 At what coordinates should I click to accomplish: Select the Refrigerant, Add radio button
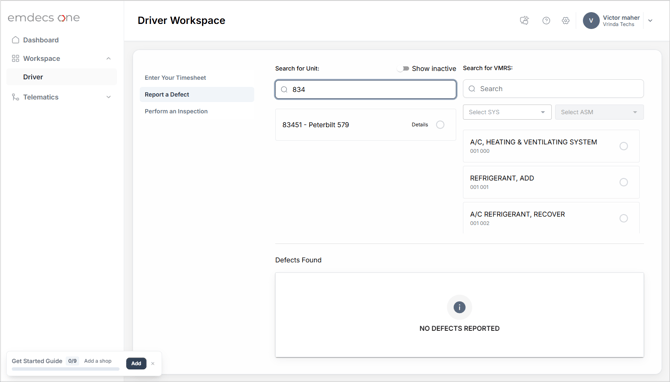point(624,182)
